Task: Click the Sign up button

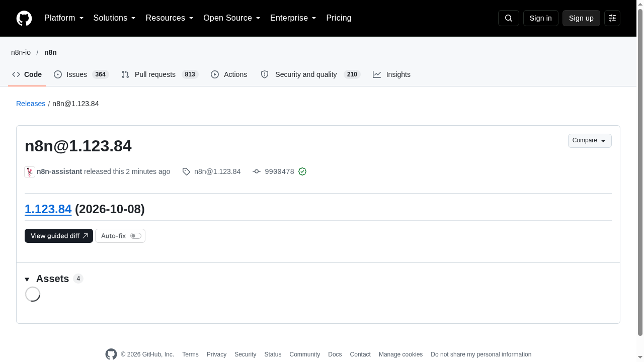Action: (x=581, y=18)
